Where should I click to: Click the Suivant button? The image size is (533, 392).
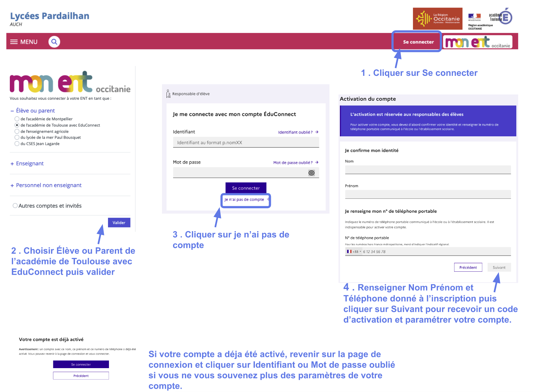tap(499, 267)
